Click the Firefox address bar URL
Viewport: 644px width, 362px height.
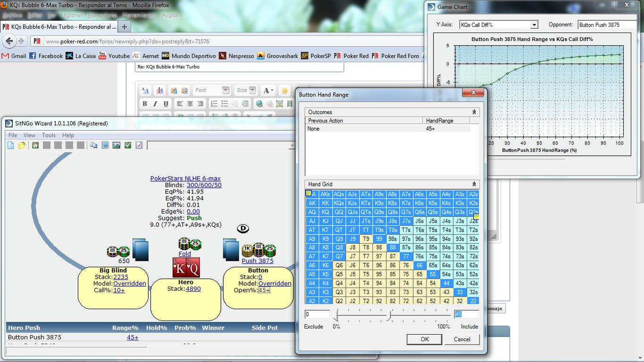[x=127, y=41]
